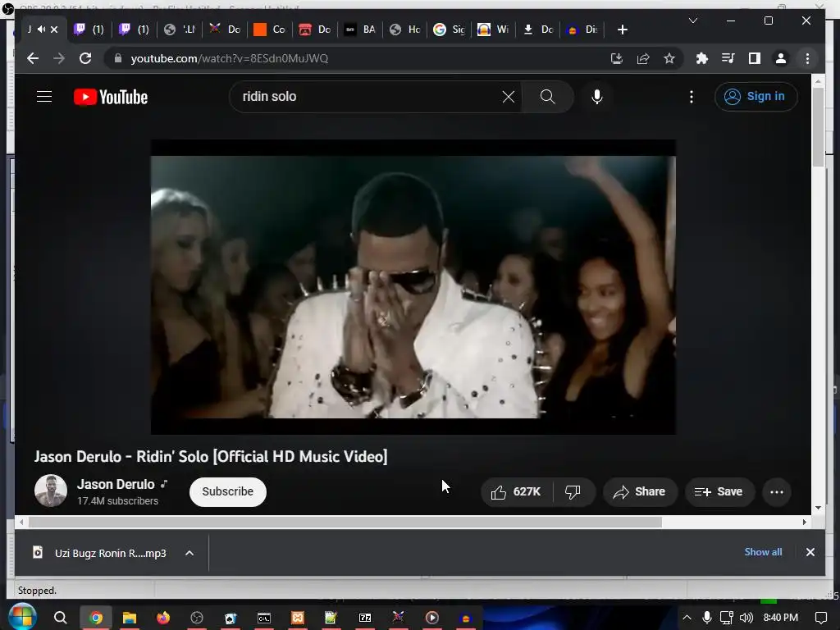Open system volume control in tray
The width and height of the screenshot is (840, 630).
(x=746, y=618)
